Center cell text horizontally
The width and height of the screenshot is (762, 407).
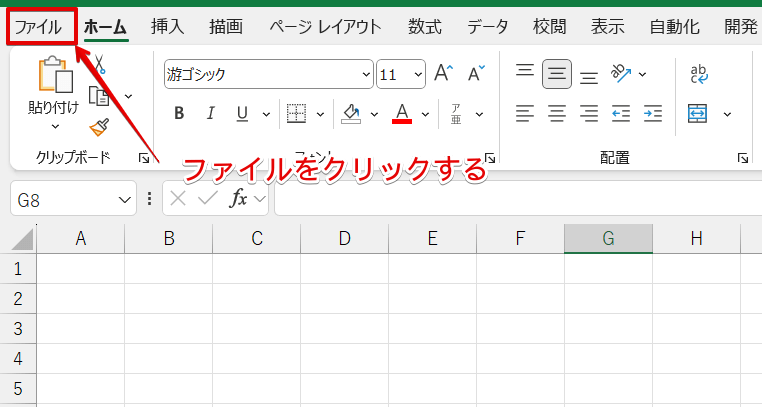point(557,114)
